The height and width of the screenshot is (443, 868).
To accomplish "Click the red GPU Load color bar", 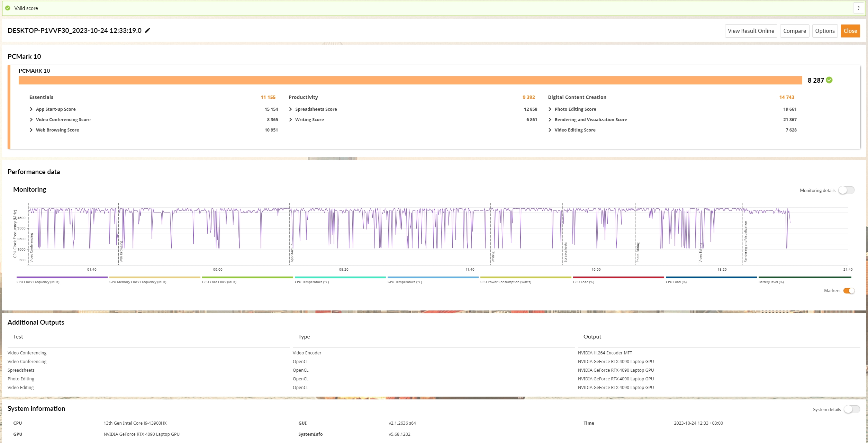I will (618, 277).
